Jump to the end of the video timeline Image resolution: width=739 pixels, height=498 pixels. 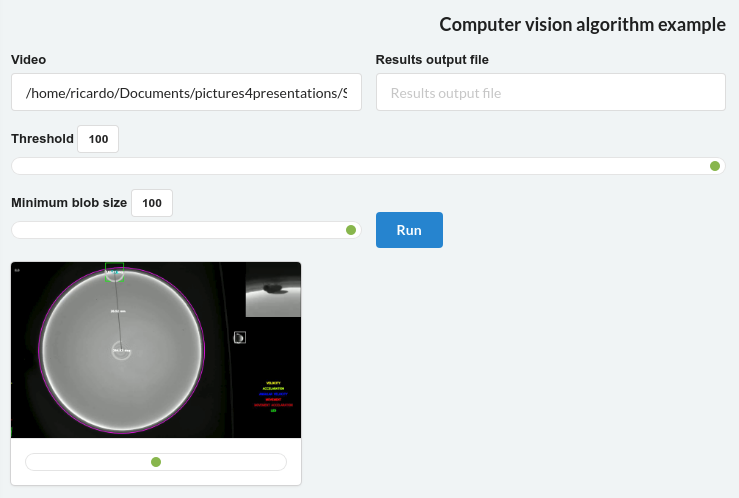click(x=281, y=462)
